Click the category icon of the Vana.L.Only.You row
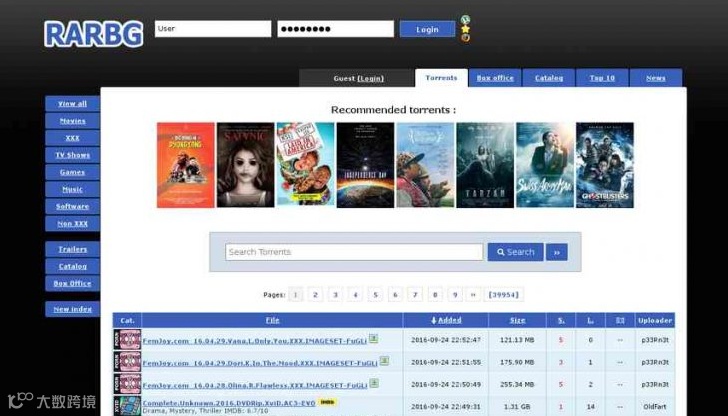 (127, 339)
